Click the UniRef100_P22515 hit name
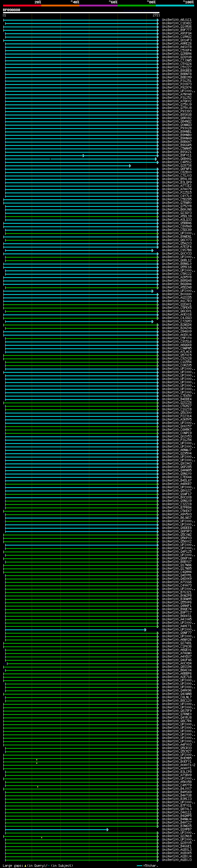 point(176,192)
